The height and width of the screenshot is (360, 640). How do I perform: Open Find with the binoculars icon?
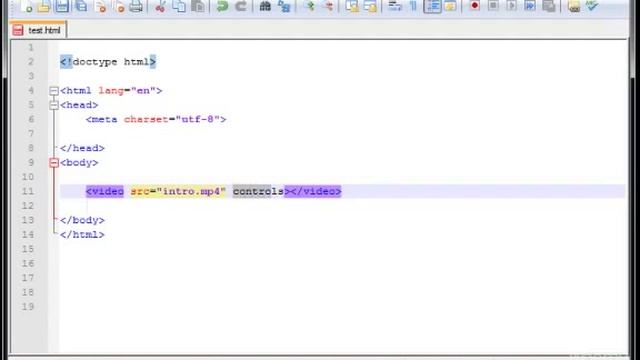point(265,6)
